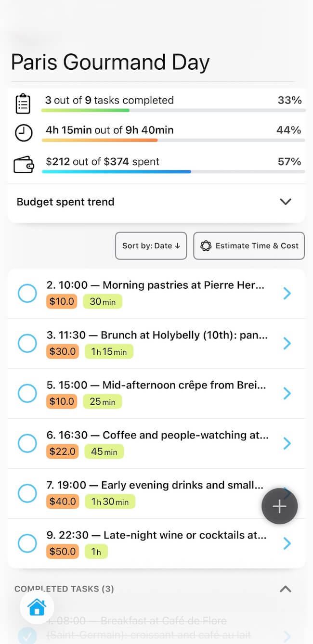Open the mid-afternoon crêpe task arrow
This screenshot has width=313, height=644.
click(x=287, y=393)
